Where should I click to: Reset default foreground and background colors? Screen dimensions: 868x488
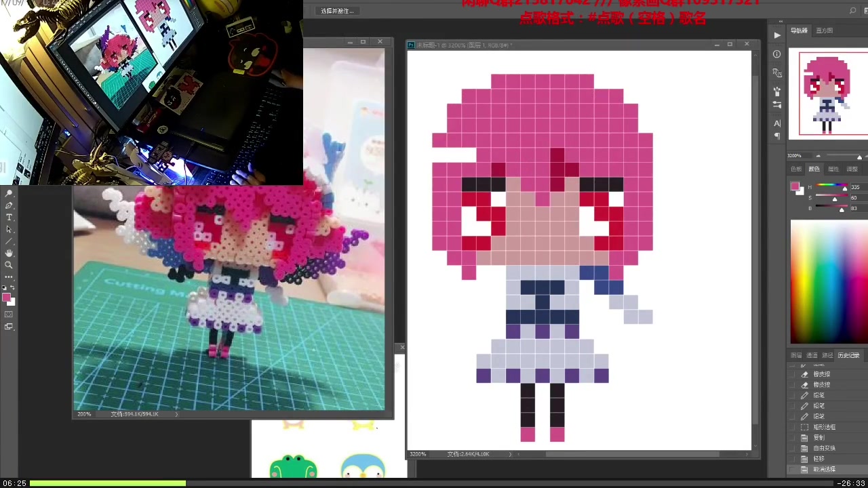tap(5, 287)
